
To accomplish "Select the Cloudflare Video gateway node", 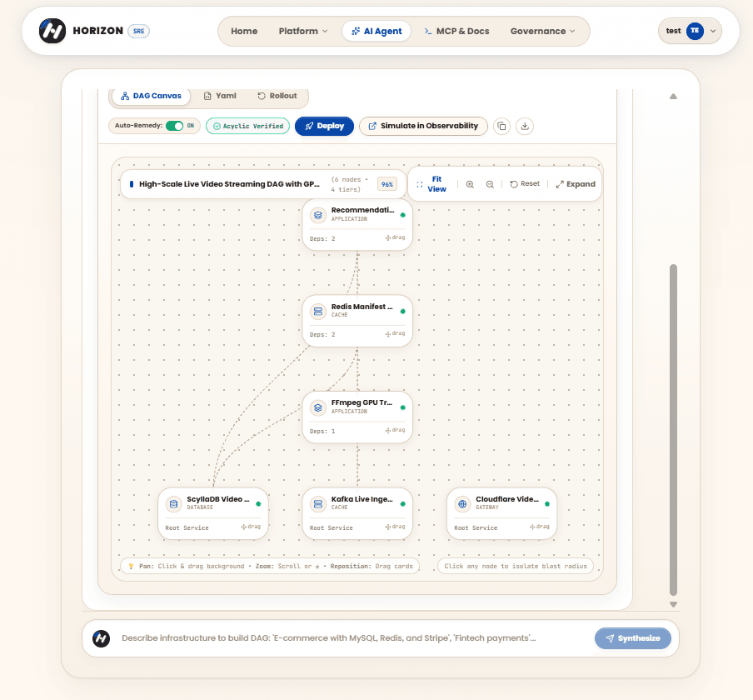I will (501, 513).
